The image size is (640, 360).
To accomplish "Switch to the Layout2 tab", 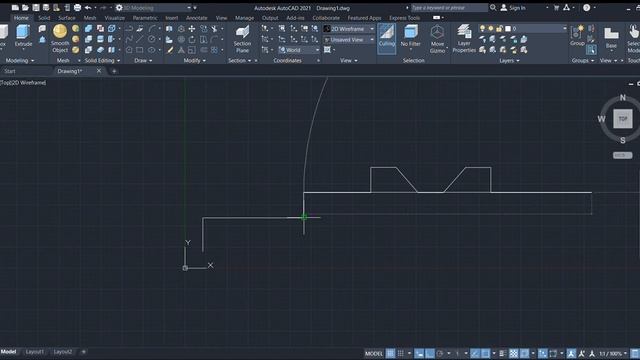I will 63,352.
